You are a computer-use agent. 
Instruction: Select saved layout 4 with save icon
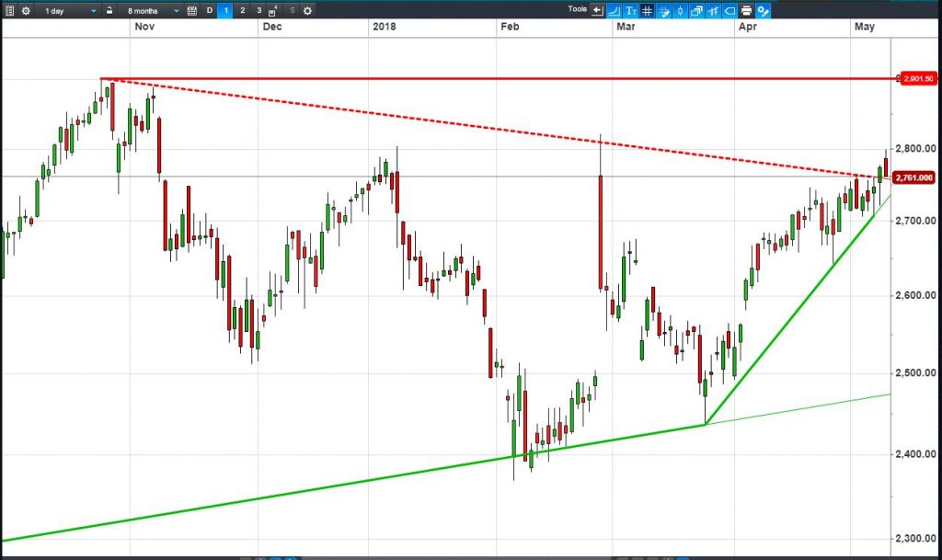coord(272,11)
